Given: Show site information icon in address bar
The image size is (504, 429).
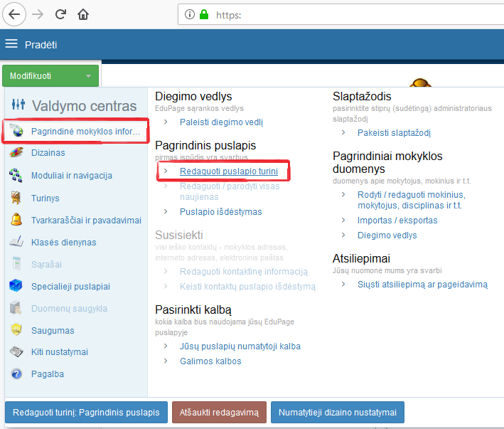Looking at the screenshot, I should tap(190, 14).
